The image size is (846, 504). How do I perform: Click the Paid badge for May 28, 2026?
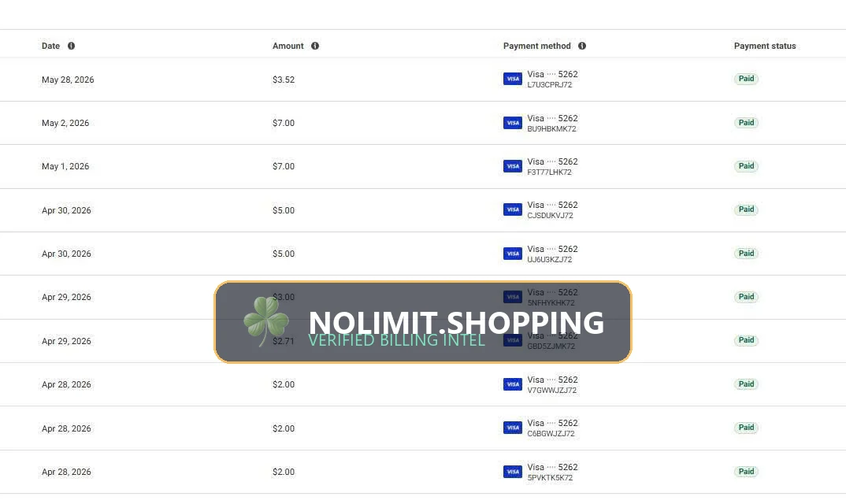746,79
